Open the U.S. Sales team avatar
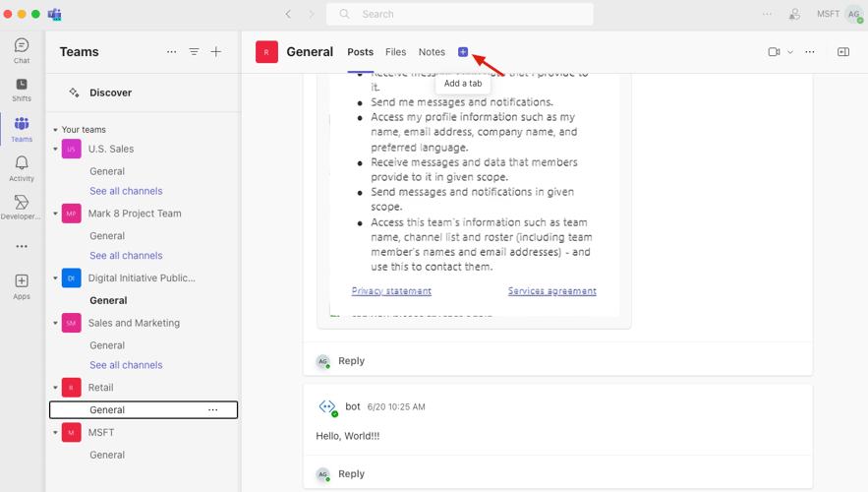This screenshot has height=492, width=868. point(72,149)
